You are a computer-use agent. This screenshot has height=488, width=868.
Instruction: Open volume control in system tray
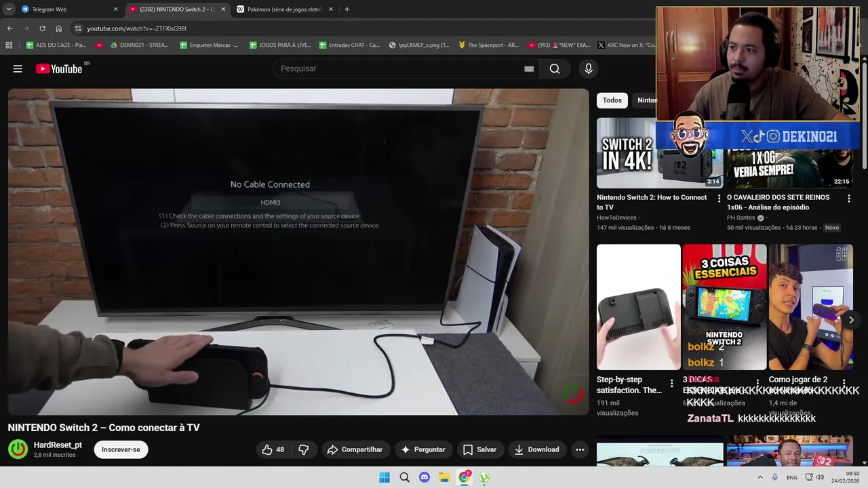click(x=820, y=477)
